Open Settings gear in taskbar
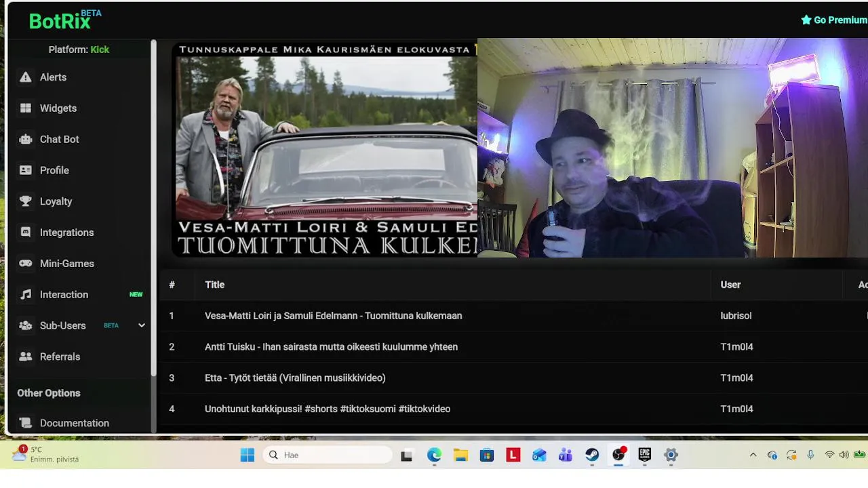The width and height of the screenshot is (868, 488). point(671,455)
